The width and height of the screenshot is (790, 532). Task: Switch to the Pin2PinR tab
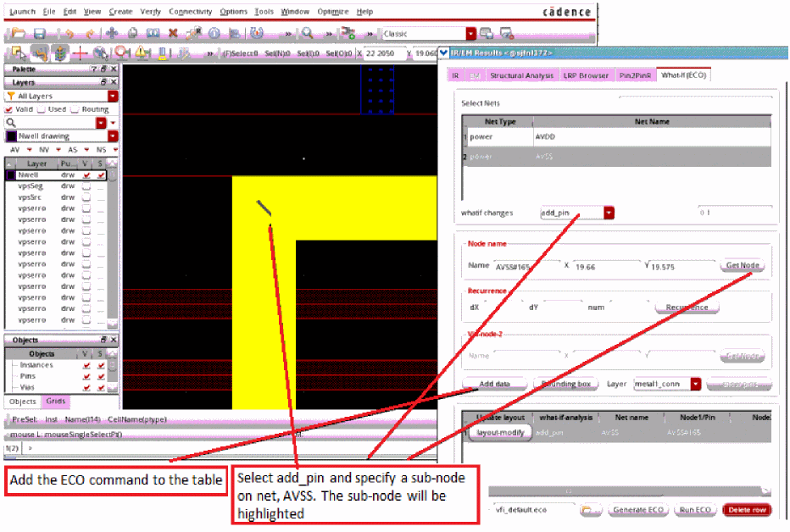coord(635,75)
